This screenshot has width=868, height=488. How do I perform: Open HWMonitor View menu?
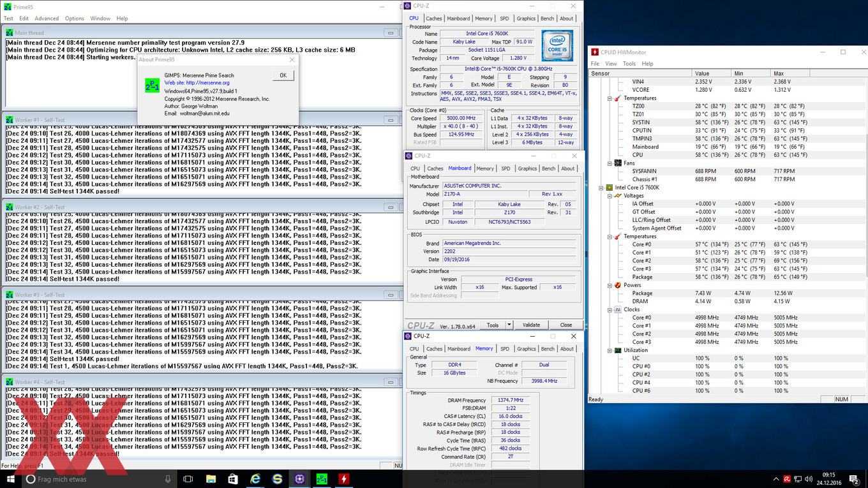[611, 64]
